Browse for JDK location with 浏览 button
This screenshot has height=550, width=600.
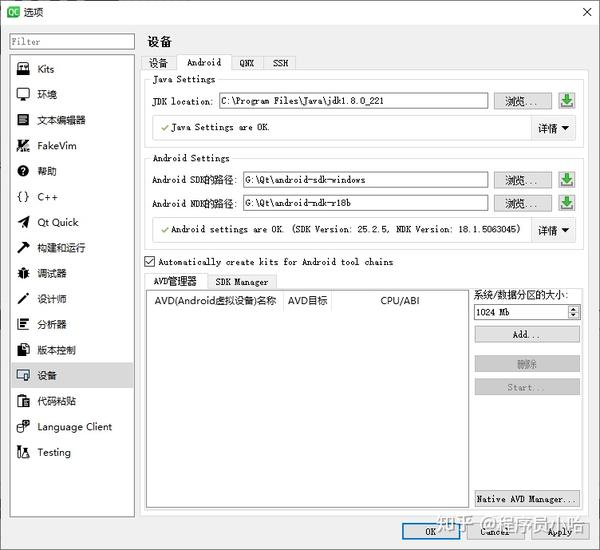pos(522,101)
